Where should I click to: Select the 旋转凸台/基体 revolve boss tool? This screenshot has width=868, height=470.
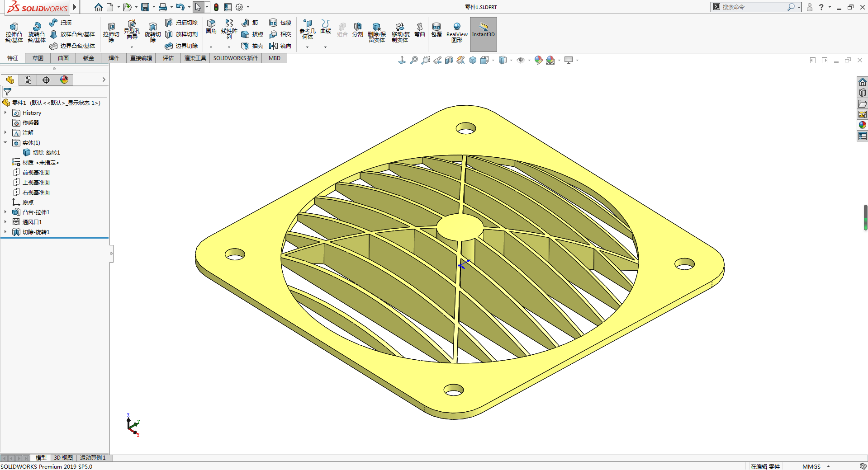click(36, 32)
